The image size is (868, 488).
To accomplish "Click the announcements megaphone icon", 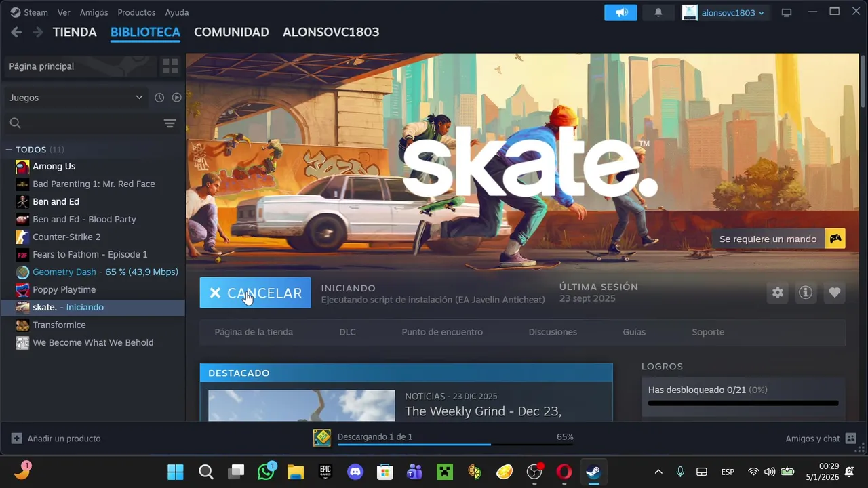I will (620, 12).
